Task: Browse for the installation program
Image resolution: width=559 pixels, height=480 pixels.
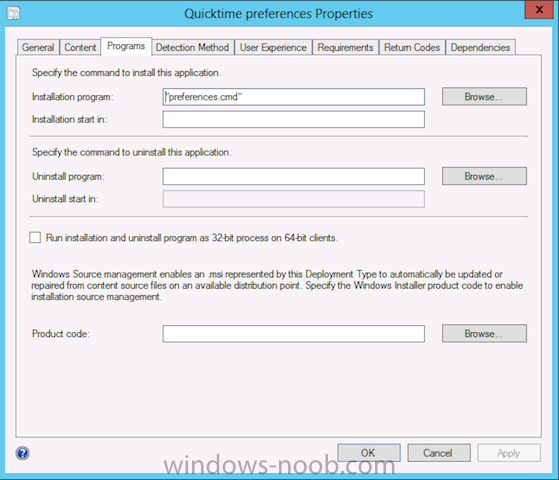Action: coord(484,97)
